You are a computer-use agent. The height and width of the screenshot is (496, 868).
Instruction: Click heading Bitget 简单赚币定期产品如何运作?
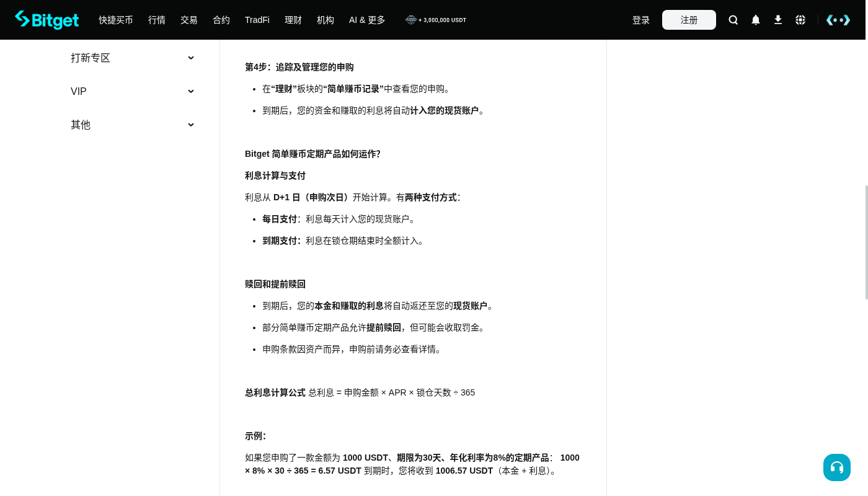click(312, 154)
